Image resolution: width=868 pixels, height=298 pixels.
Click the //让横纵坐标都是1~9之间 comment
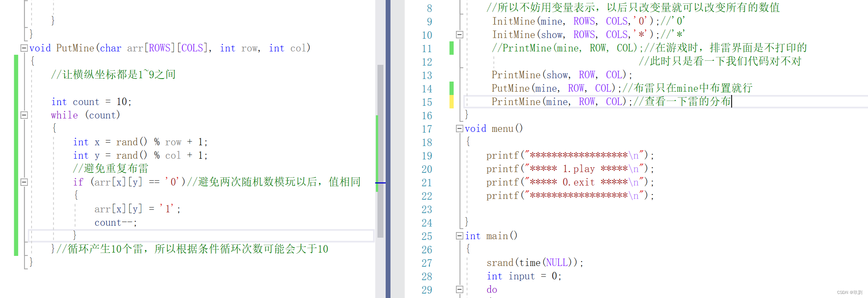(x=113, y=74)
